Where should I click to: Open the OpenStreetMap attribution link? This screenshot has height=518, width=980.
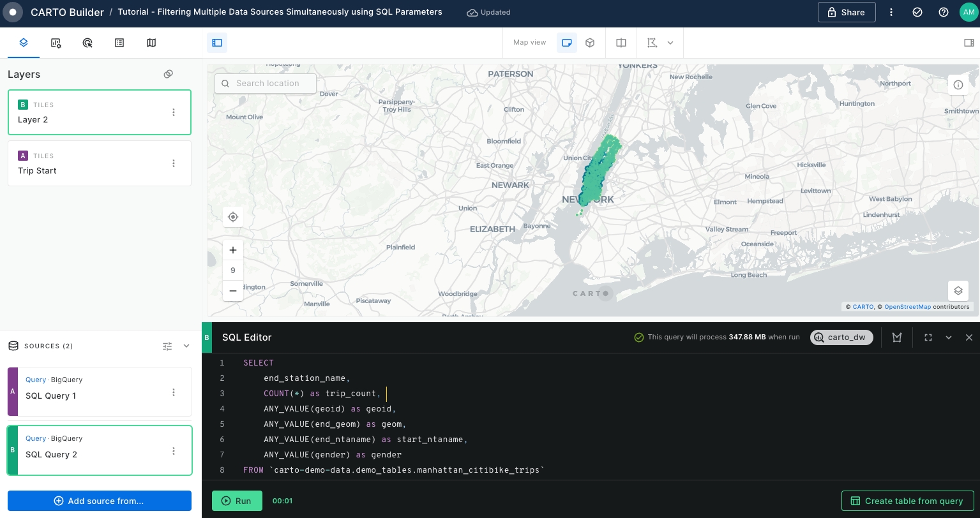click(907, 307)
